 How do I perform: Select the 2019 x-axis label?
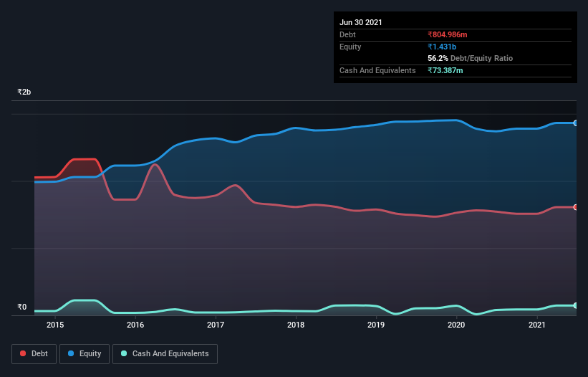pyautogui.click(x=376, y=325)
